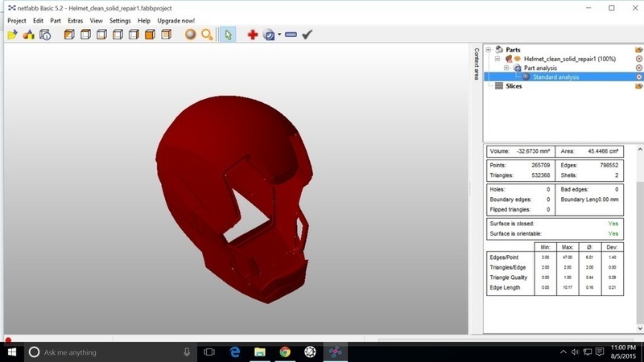Click the green Yes for Surface is orientable
This screenshot has height=362, width=644.
point(613,233)
